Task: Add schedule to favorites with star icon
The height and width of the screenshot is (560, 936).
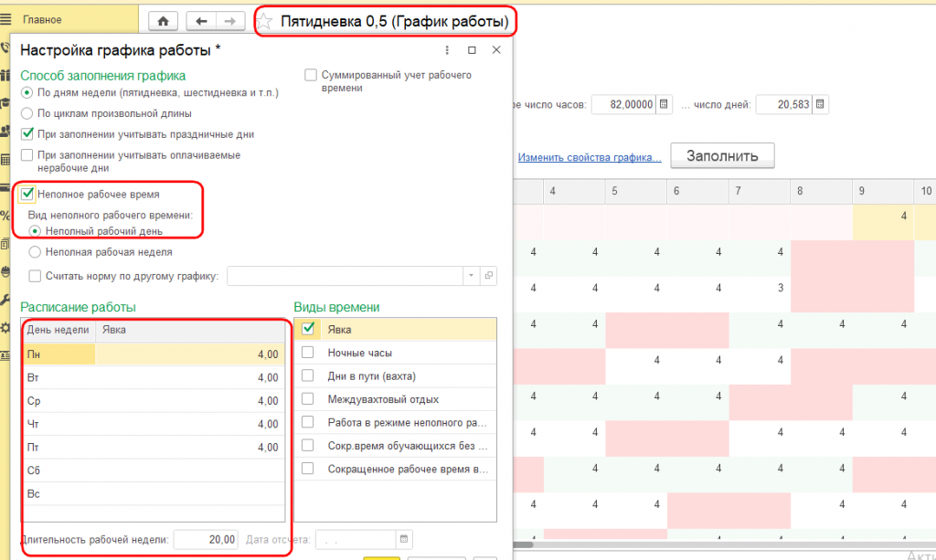Action: click(x=264, y=22)
